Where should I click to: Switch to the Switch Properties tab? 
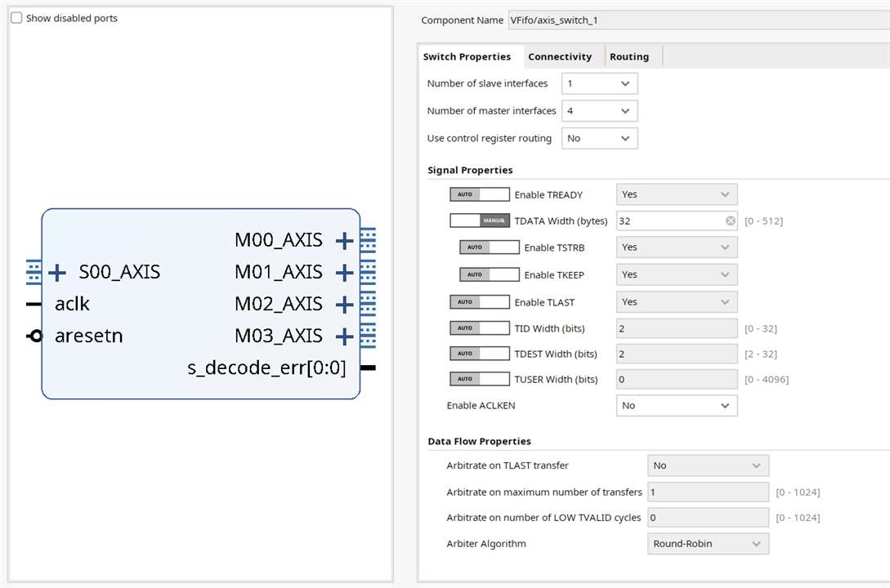point(467,56)
